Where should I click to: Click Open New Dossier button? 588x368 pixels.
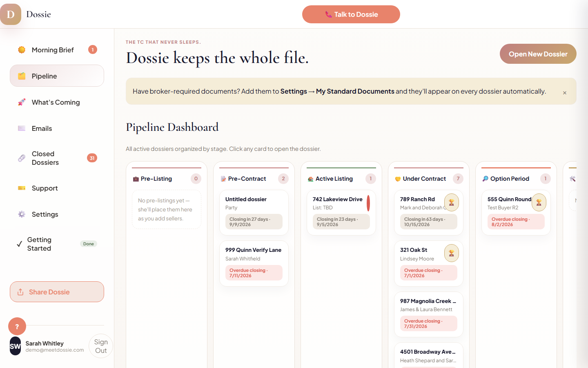coord(538,54)
